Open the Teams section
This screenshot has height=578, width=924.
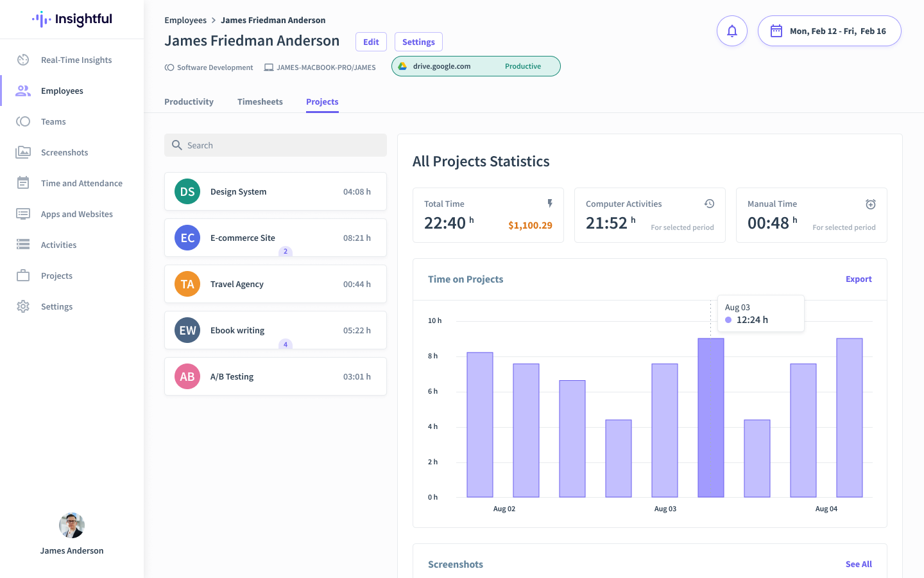click(x=54, y=121)
